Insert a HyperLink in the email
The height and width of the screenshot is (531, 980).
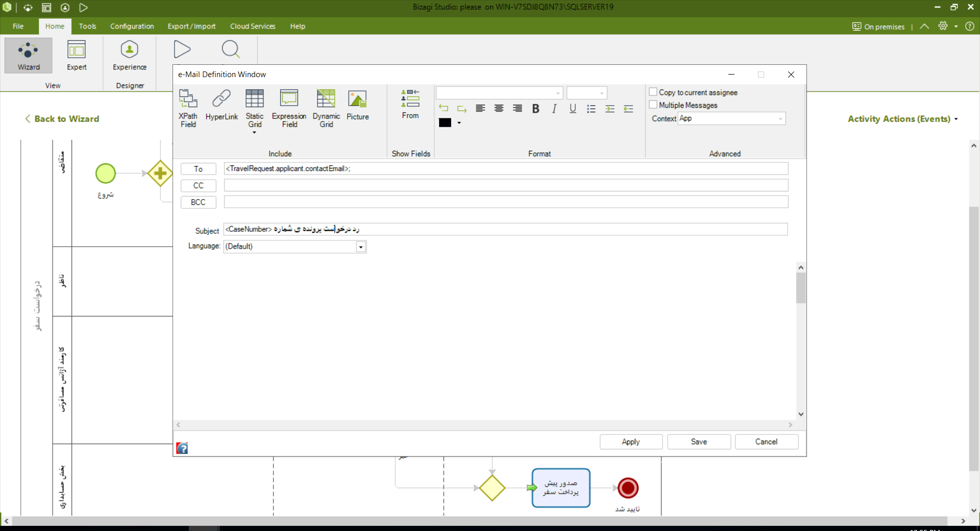coord(222,105)
